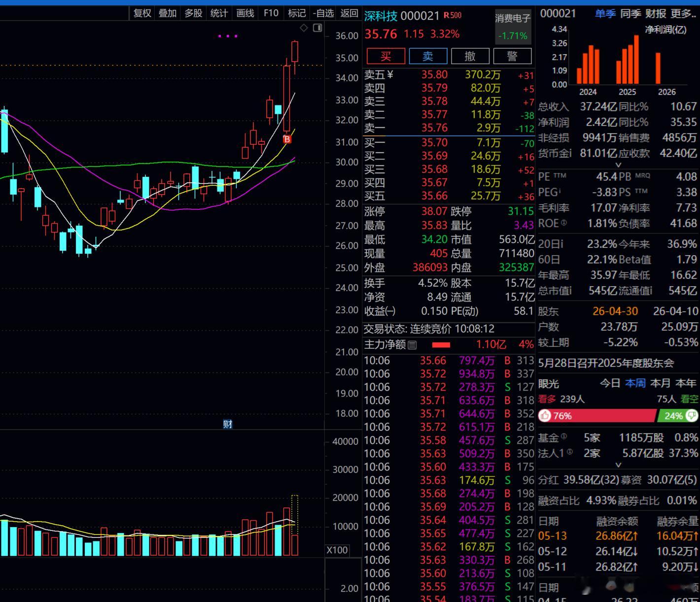This screenshot has width=700, height=602.
Task: Open the 叠加 overlay menu
Action: coord(168,13)
